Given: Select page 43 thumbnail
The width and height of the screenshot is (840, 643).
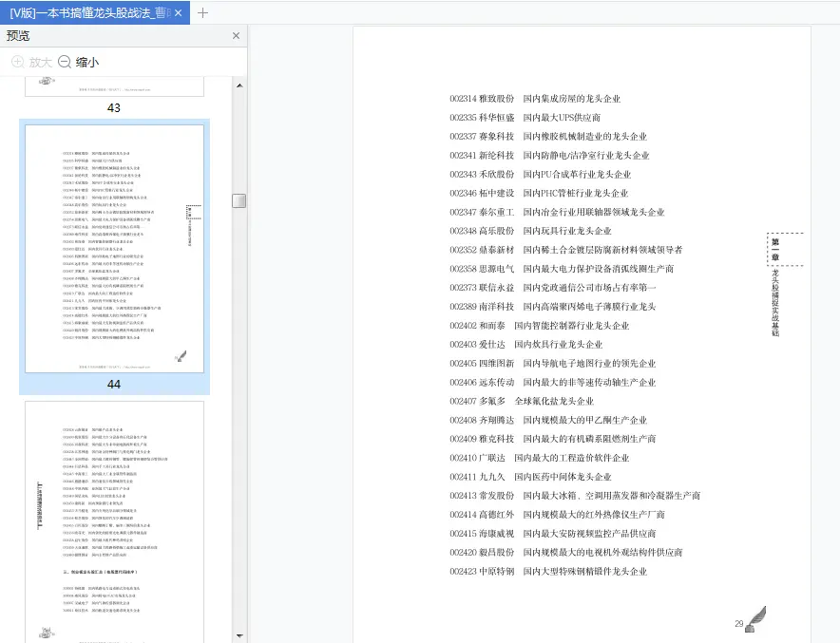Looking at the screenshot, I should [114, 86].
